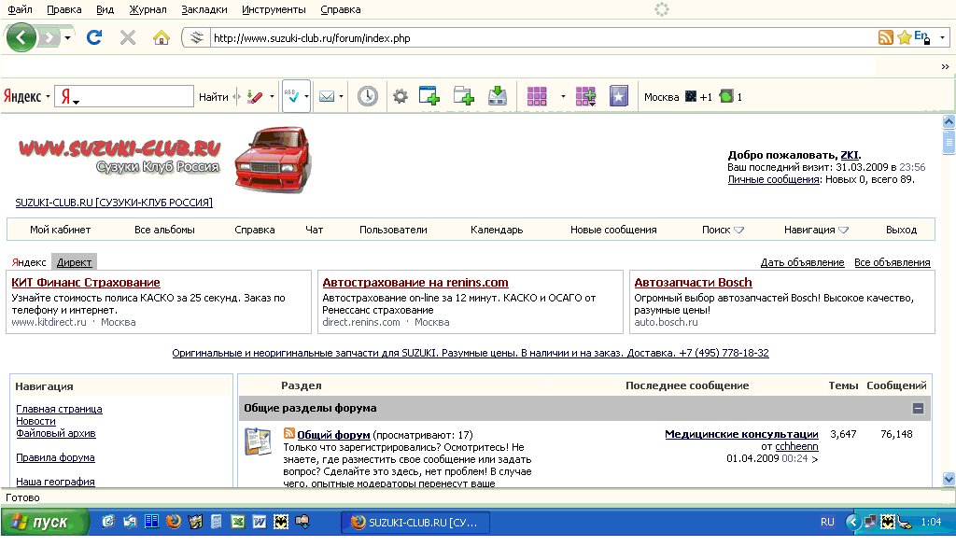
Task: Go back with the green Back arrow
Action: 21,37
